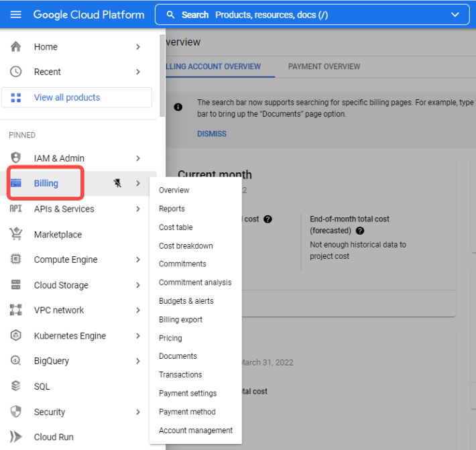Open the SQL label in navigation
Screen dimensions: 476x450
coord(42,386)
